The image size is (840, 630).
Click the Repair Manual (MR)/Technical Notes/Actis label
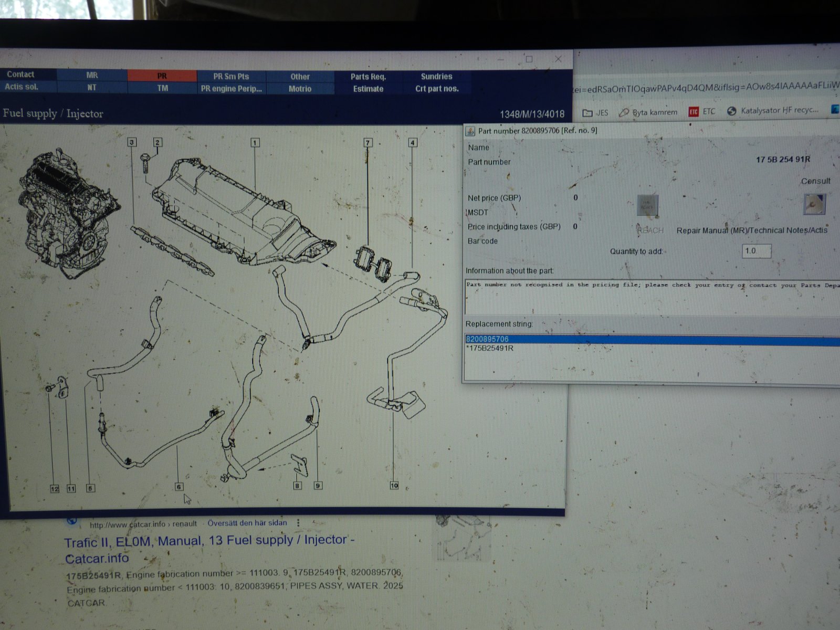point(752,230)
